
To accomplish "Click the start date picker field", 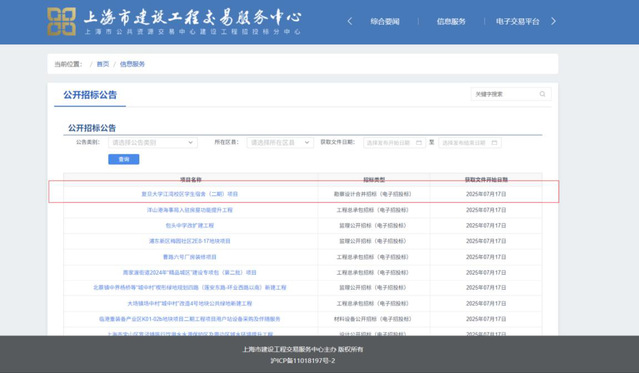I will pyautogui.click(x=394, y=143).
